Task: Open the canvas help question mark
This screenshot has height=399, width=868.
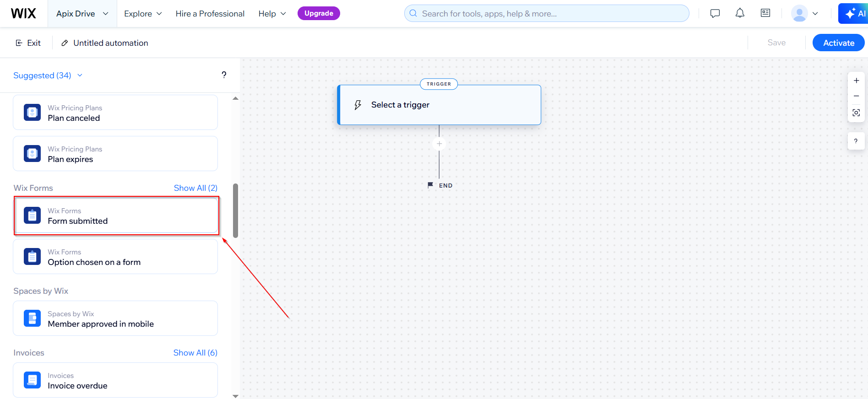Action: (x=856, y=141)
